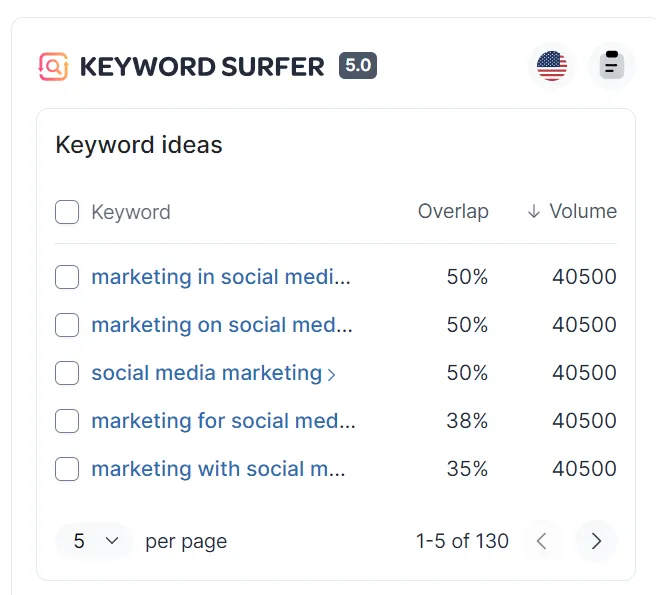Image resolution: width=656 pixels, height=595 pixels.
Task: Click the 'marketing with social m...' link
Action: [218, 469]
